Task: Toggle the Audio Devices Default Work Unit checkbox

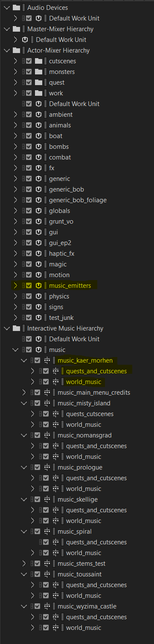Action: click(x=29, y=18)
